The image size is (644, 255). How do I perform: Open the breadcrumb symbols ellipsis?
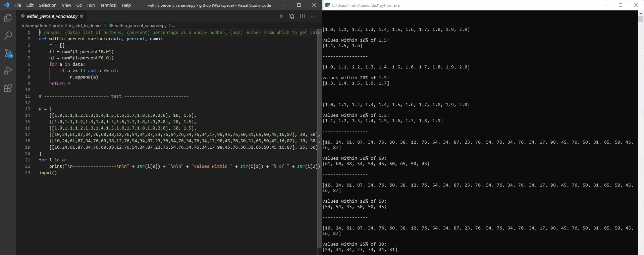click(x=173, y=25)
